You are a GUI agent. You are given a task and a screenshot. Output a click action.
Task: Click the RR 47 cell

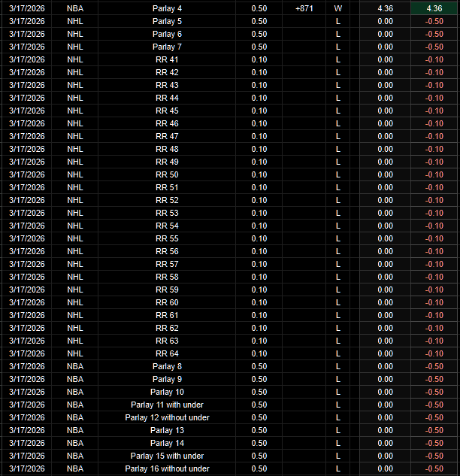click(167, 136)
